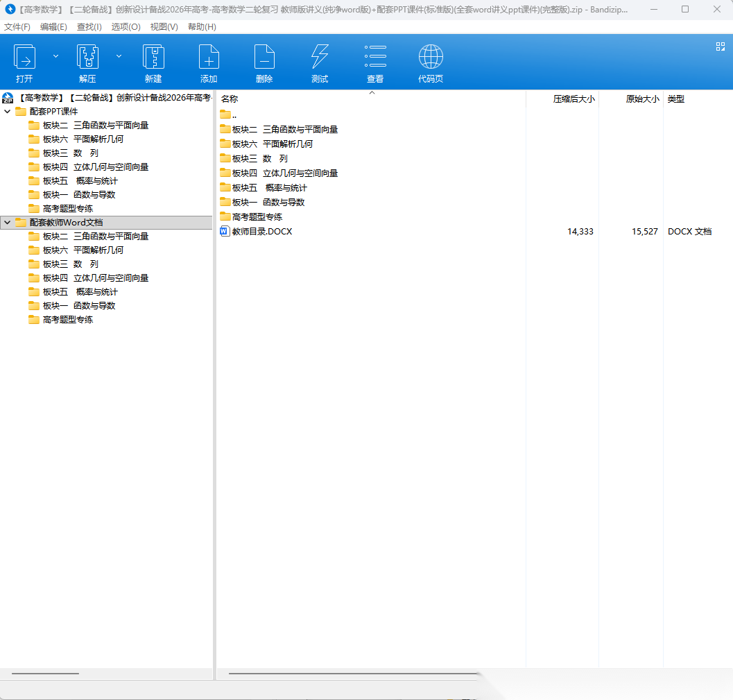Open the 文件(F) menu

coord(17,27)
